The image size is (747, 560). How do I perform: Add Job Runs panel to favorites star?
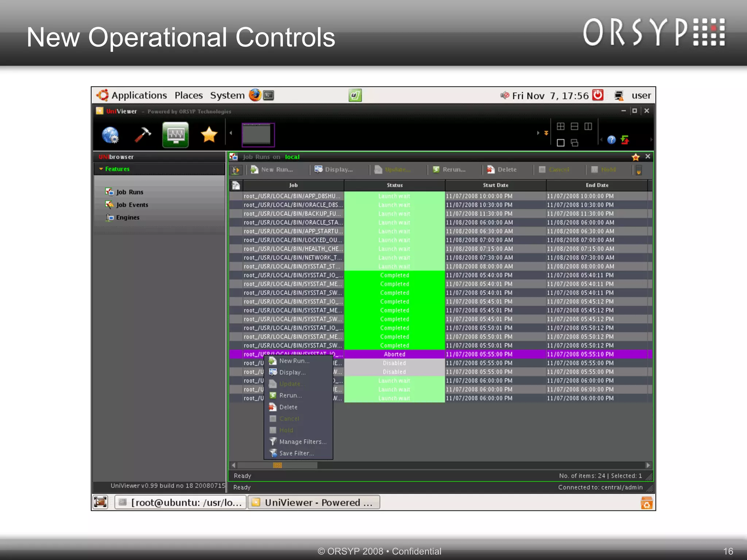click(x=636, y=157)
